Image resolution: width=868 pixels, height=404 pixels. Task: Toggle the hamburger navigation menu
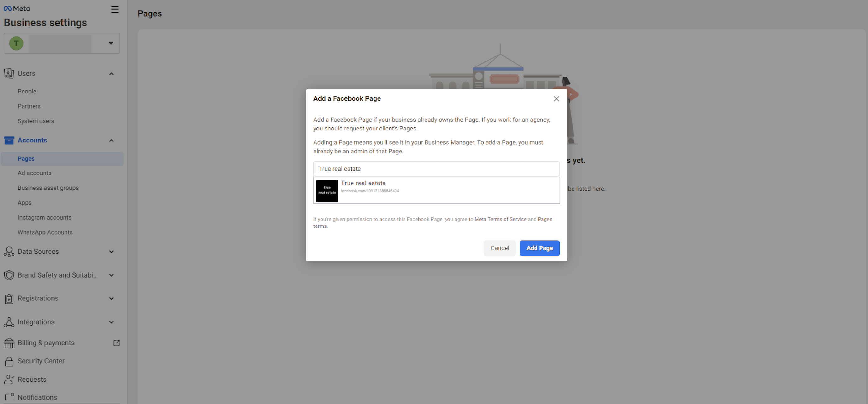coord(115,9)
